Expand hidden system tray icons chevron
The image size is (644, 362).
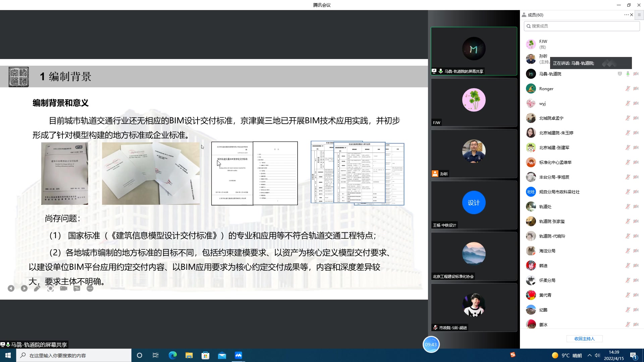click(589, 355)
